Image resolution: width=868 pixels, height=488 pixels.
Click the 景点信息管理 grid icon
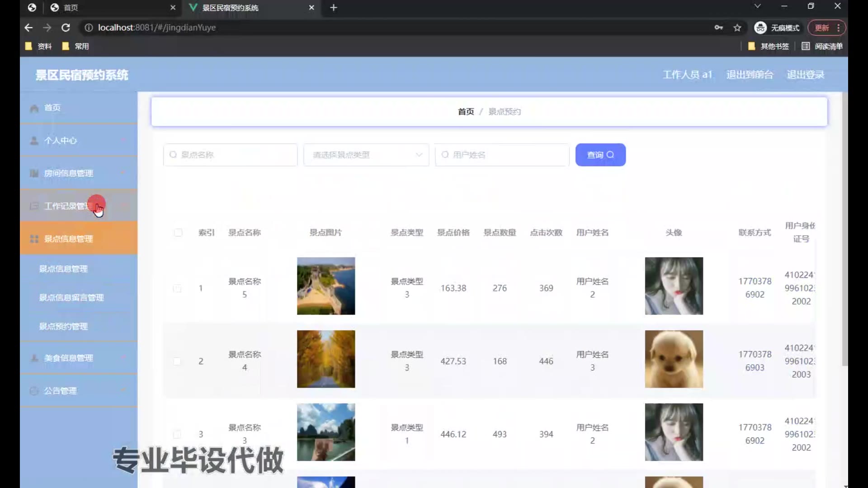click(34, 239)
